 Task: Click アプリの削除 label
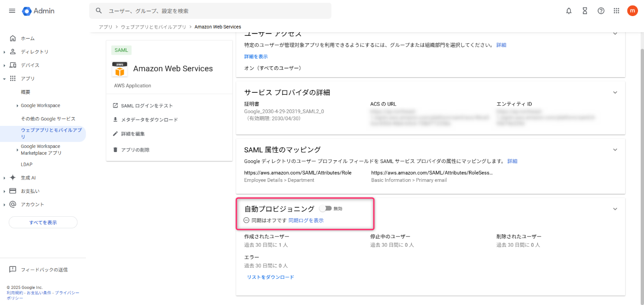click(x=135, y=150)
